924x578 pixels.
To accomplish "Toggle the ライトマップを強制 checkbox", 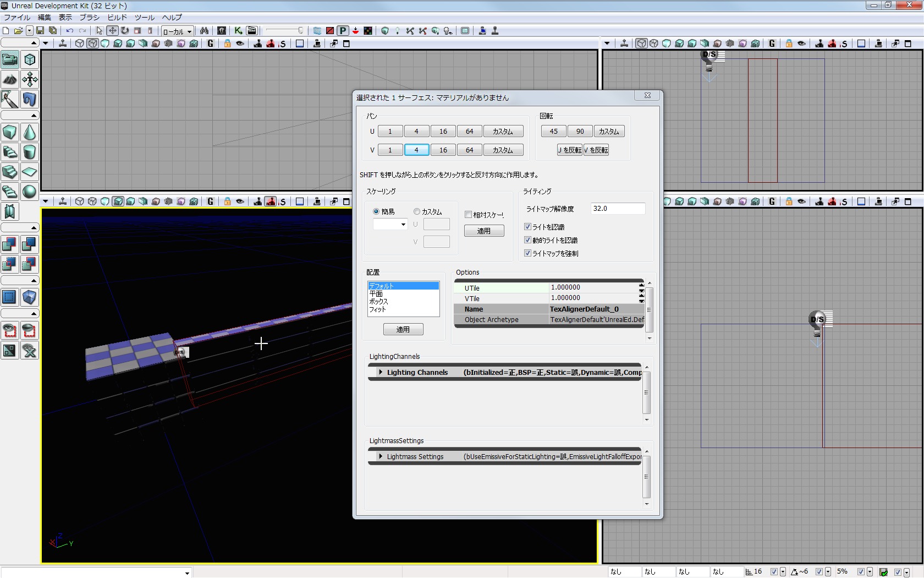I will tap(527, 253).
